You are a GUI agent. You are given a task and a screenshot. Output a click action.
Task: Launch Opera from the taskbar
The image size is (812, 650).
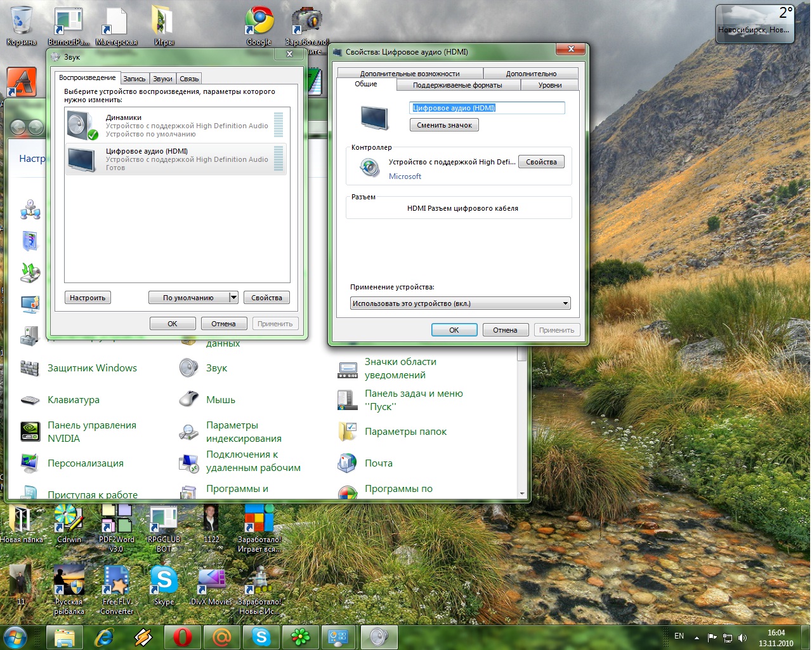(183, 637)
